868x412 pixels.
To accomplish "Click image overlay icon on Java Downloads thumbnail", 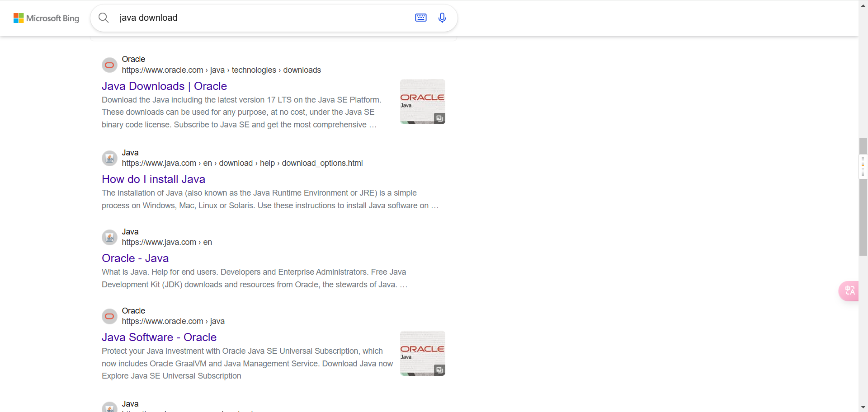I will click(439, 118).
